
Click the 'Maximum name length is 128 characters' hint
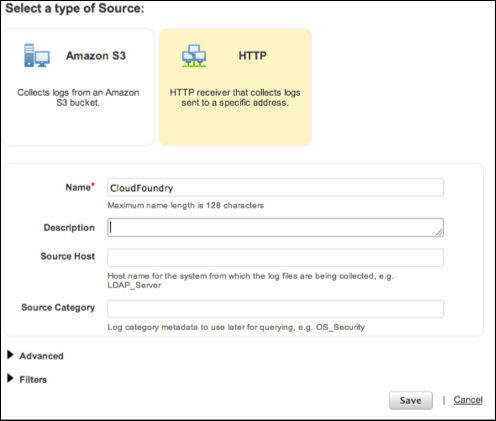point(185,205)
